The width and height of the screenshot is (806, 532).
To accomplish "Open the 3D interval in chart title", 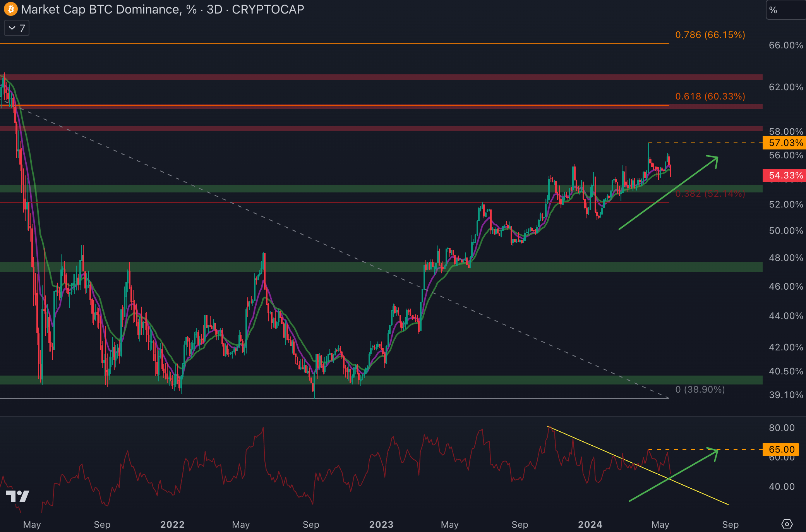I will pos(214,9).
